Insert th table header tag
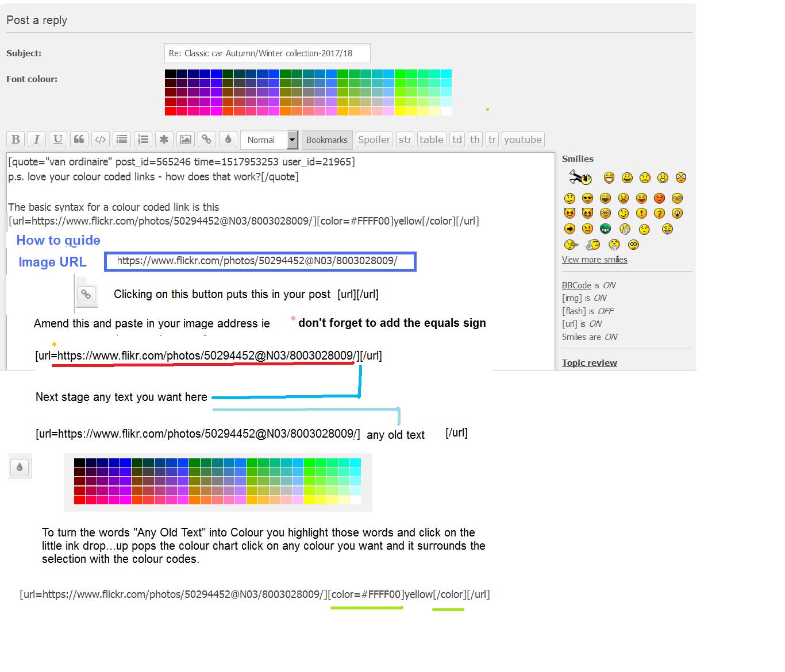Image resolution: width=785 pixels, height=672 pixels. coord(475,140)
